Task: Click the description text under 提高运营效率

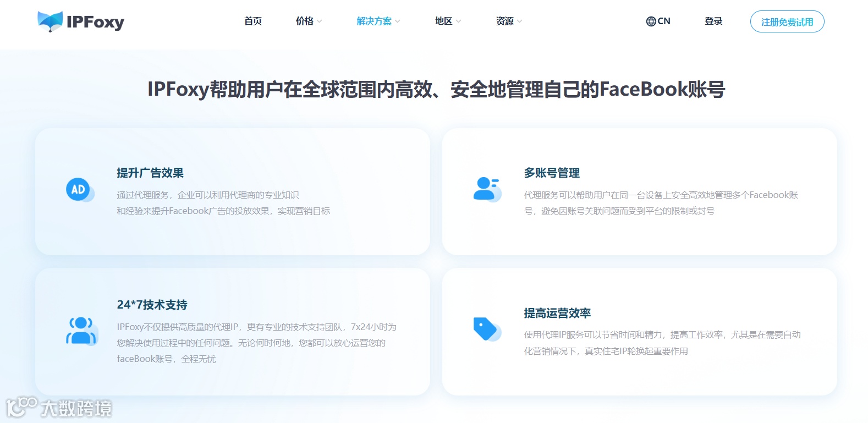Action: (x=662, y=343)
